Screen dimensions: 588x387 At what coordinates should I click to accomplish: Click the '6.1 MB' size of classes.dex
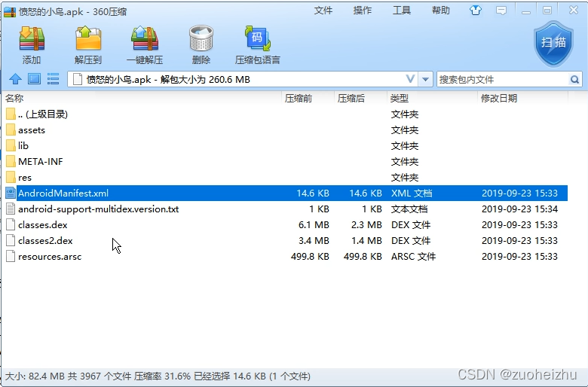pos(314,225)
